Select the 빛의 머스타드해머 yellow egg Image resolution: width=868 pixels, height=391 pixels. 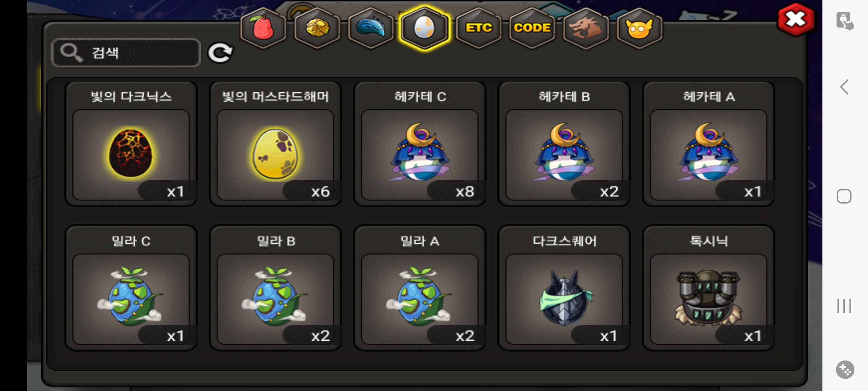tap(275, 144)
